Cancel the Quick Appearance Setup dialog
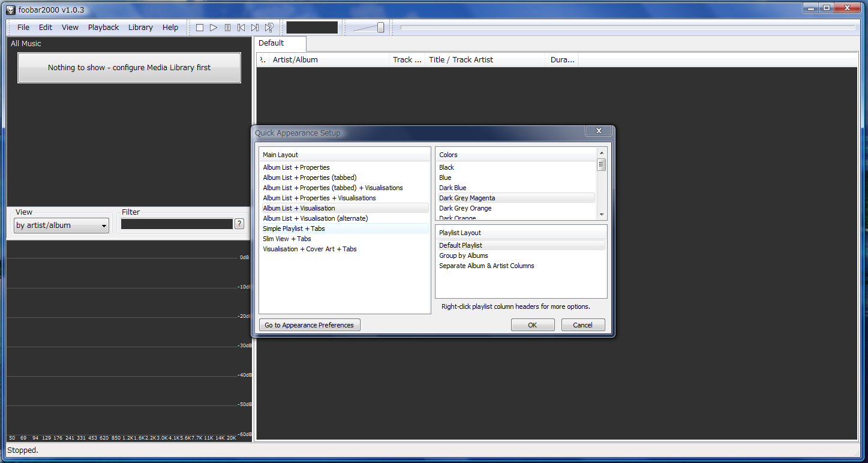This screenshot has height=463, width=868. click(583, 325)
